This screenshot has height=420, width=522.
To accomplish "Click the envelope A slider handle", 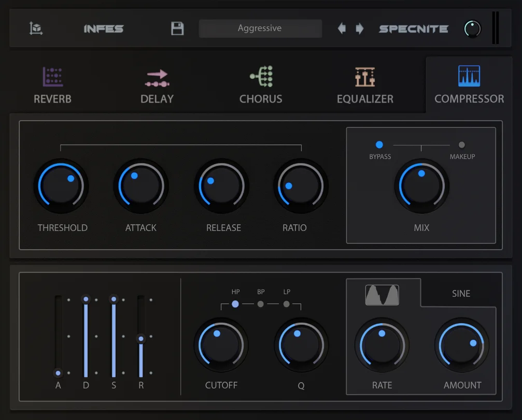I will tap(58, 373).
